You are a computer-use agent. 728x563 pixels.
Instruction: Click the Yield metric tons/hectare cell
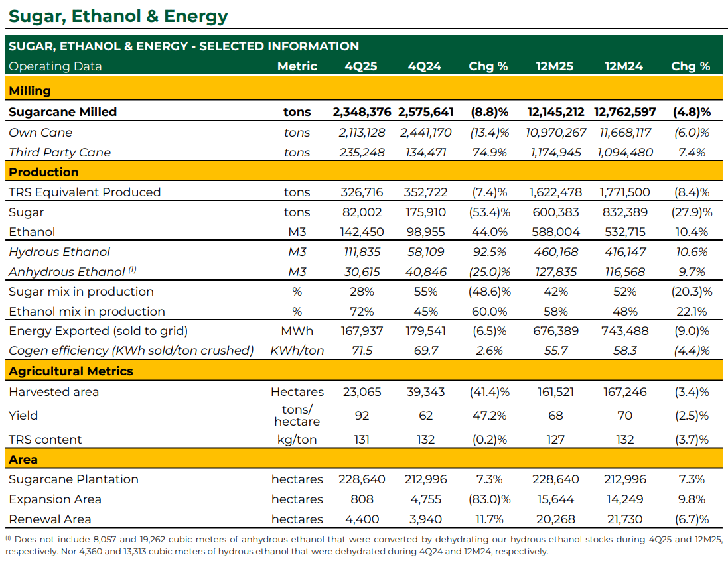(x=297, y=416)
